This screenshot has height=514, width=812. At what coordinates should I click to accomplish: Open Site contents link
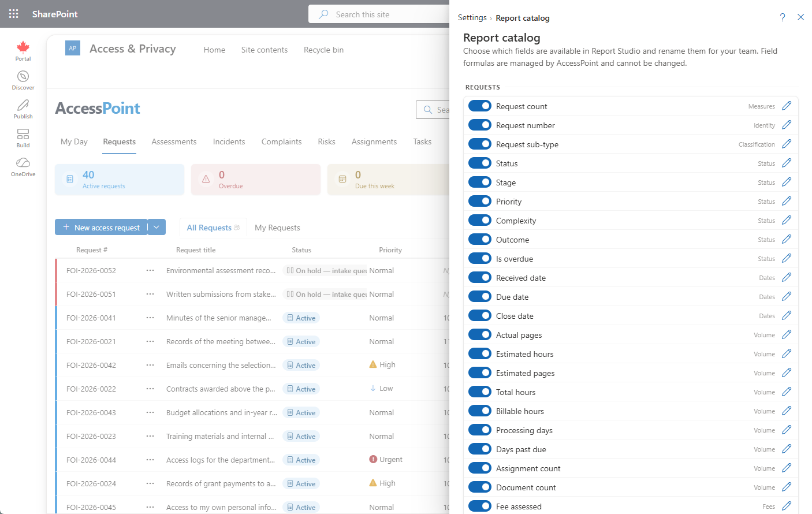pyautogui.click(x=265, y=50)
